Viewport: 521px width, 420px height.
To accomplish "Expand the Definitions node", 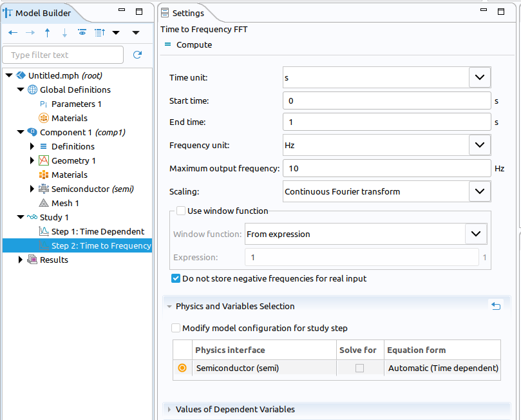I will (x=32, y=146).
